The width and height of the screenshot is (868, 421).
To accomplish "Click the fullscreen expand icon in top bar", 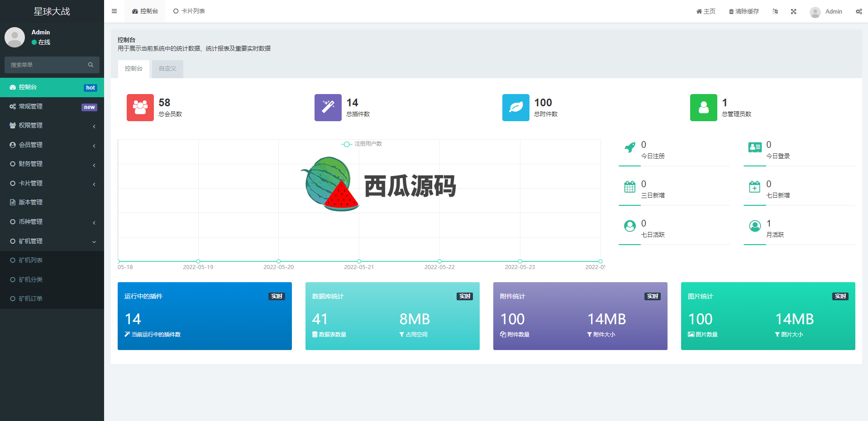I will coord(793,12).
